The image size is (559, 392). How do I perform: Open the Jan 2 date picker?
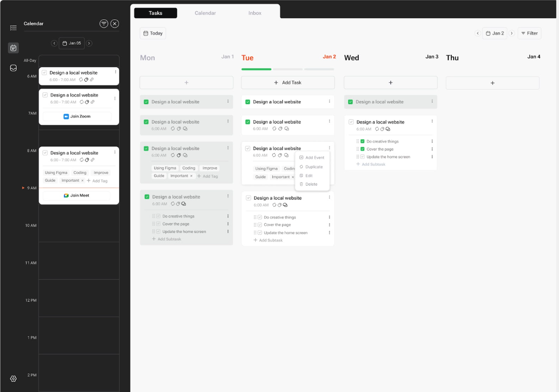pyautogui.click(x=495, y=33)
